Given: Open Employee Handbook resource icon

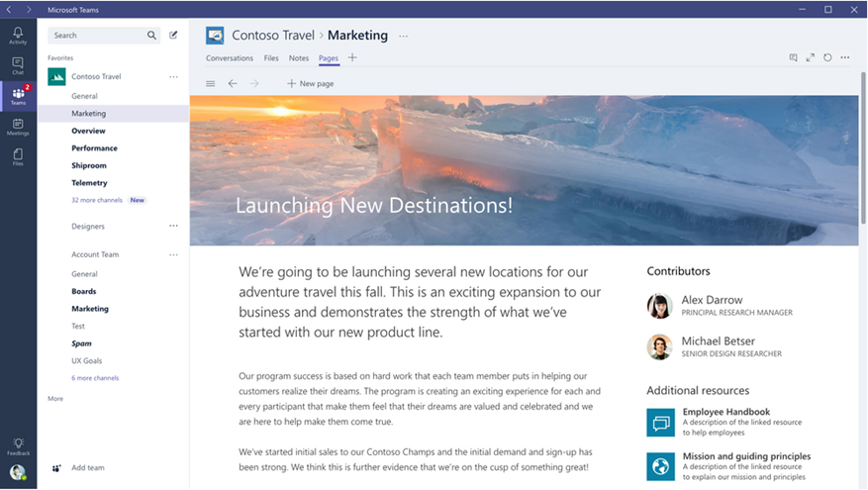Looking at the screenshot, I should (660, 423).
